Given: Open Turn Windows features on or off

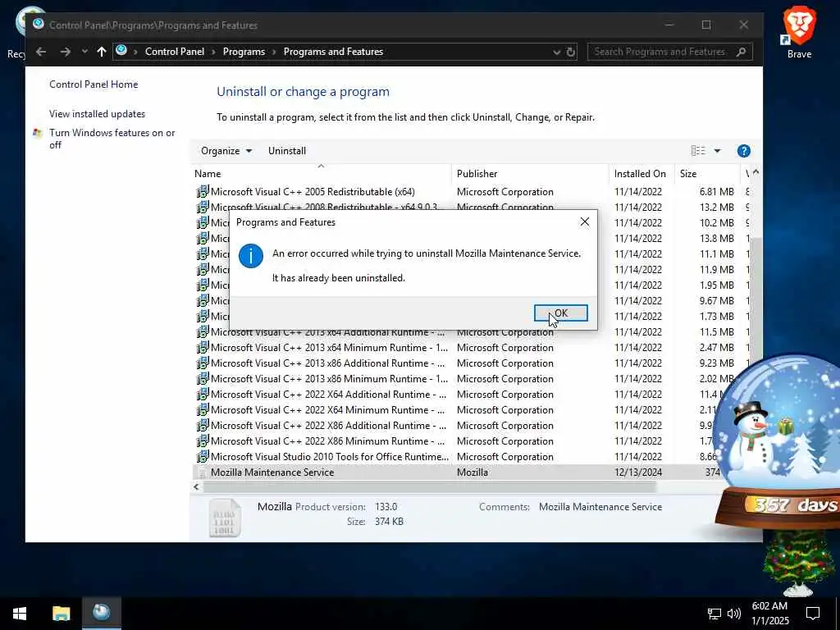Looking at the screenshot, I should pos(112,139).
